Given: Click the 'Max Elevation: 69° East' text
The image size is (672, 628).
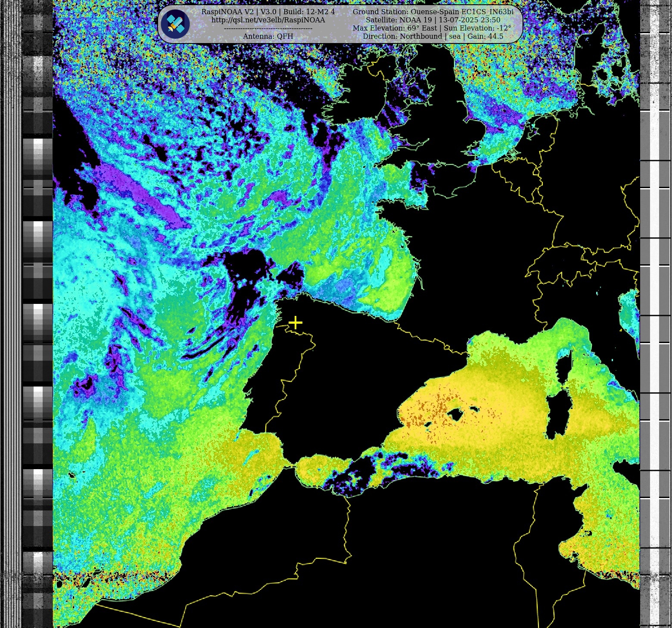Looking at the screenshot, I should pos(395,28).
